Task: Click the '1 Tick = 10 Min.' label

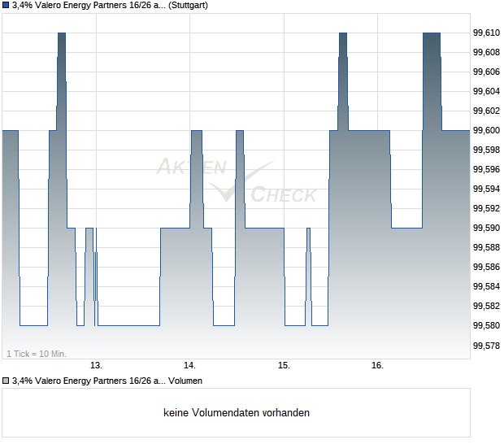Action: [37, 354]
